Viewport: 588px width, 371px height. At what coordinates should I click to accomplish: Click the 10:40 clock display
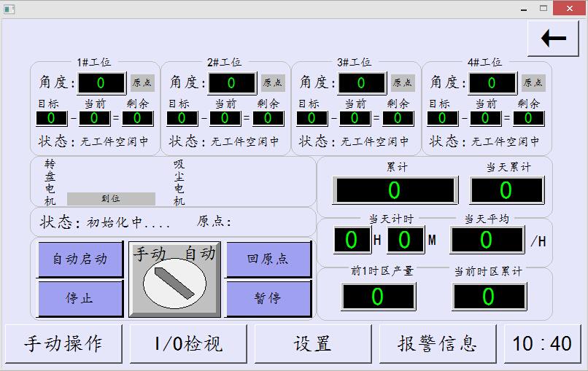pyautogui.click(x=542, y=343)
